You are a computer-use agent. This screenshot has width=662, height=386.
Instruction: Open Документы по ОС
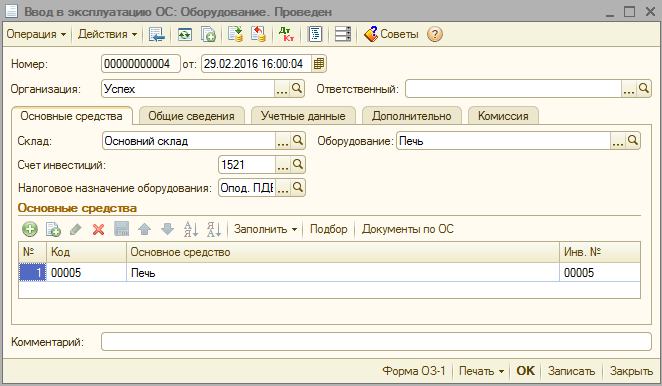pyautogui.click(x=407, y=229)
